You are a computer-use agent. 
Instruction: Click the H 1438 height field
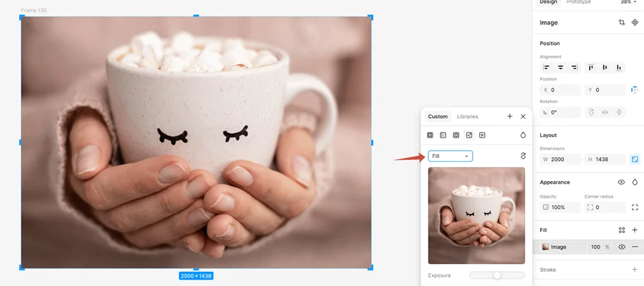pyautogui.click(x=605, y=159)
